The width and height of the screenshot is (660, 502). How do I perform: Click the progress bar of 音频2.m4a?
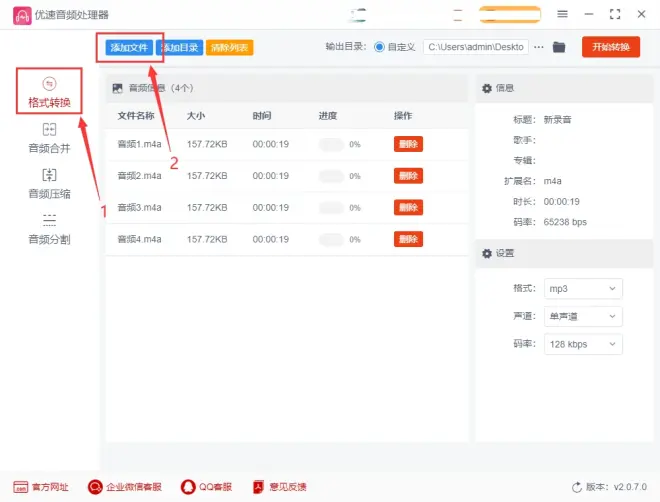click(x=332, y=176)
